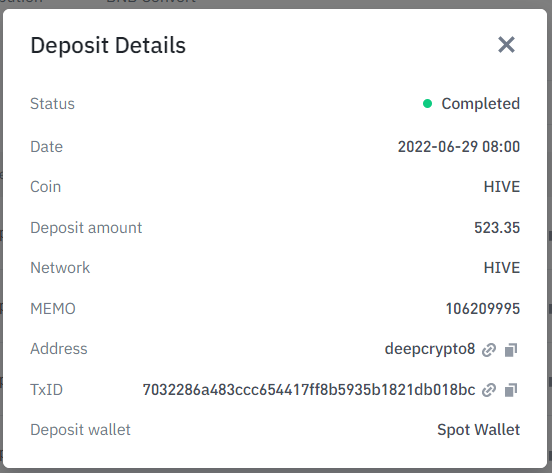Image resolution: width=552 pixels, height=473 pixels.
Task: Click the Address label
Action: pyautogui.click(x=59, y=349)
